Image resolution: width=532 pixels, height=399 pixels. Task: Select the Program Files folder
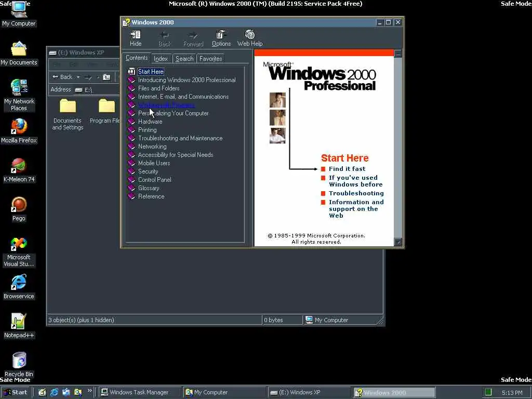[105, 112]
